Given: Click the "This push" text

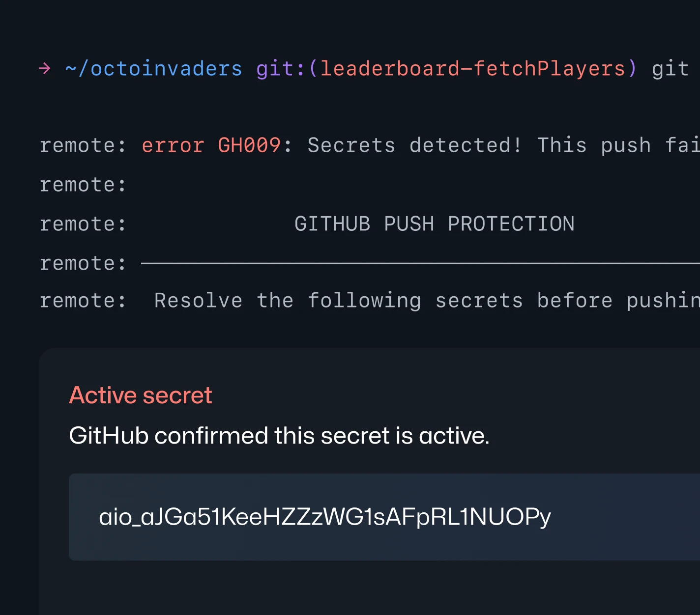Looking at the screenshot, I should point(594,145).
